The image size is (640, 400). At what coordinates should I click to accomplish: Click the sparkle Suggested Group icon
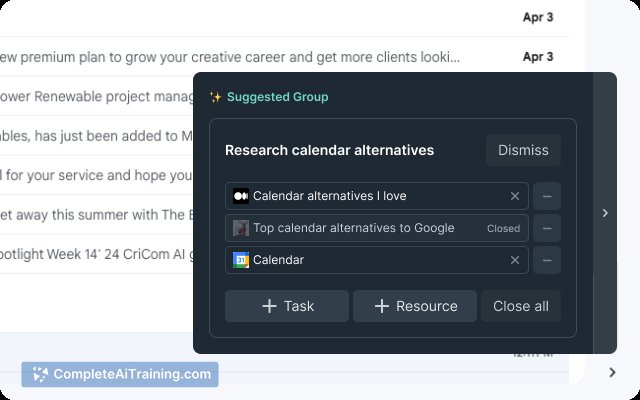(215, 97)
